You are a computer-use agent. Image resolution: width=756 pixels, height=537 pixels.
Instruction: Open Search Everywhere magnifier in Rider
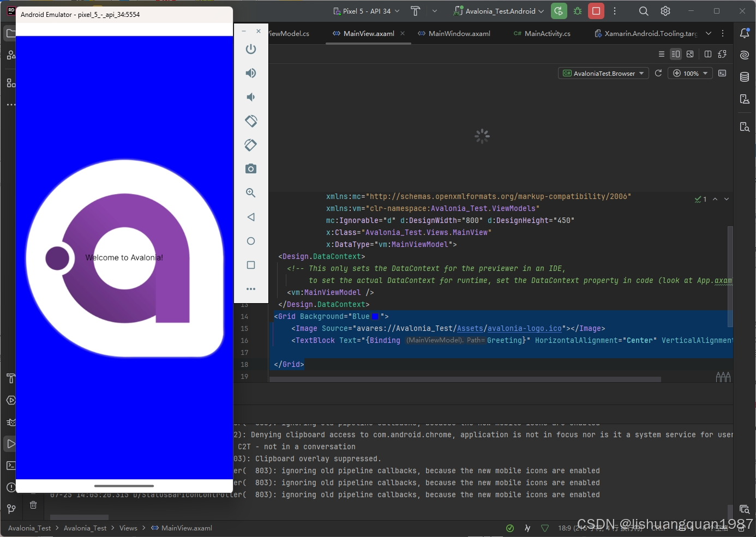(644, 11)
